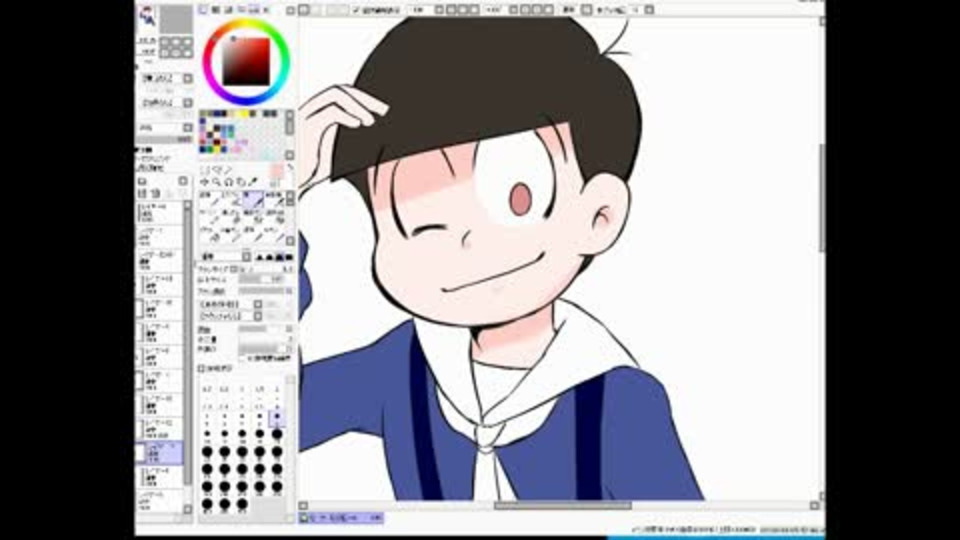Screen dimensions: 960x540
Task: Click the swap foreground and background colors arrow
Action: (x=290, y=166)
